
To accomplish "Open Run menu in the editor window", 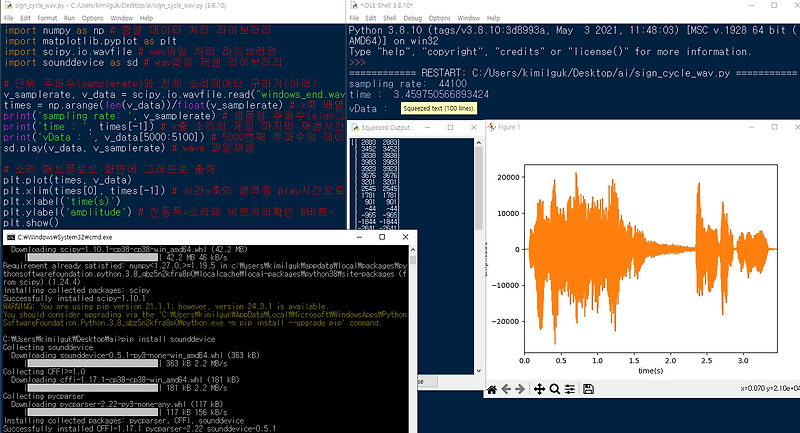I will (69, 18).
